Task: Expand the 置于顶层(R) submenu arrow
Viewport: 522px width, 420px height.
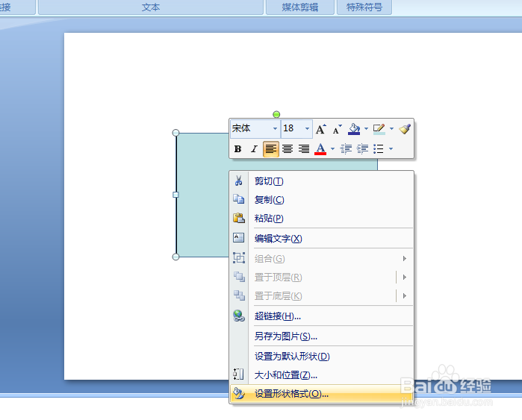Action: coord(405,277)
